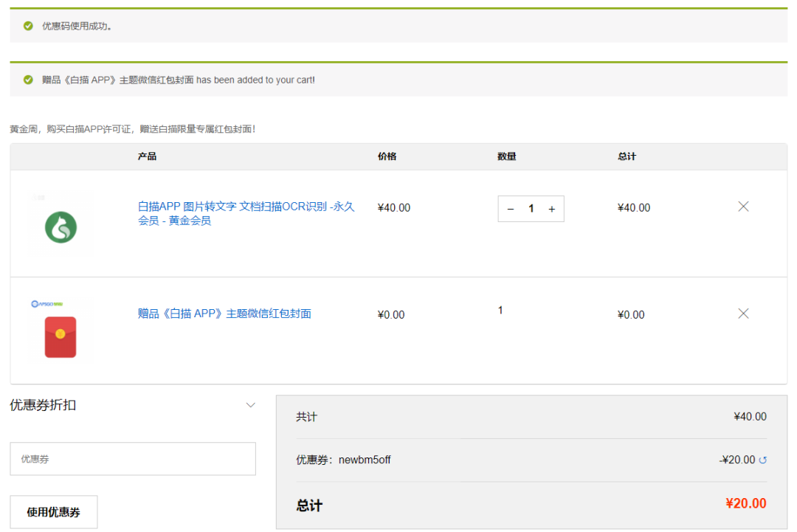
Task: Click the quantity field showing 1
Action: tap(531, 209)
